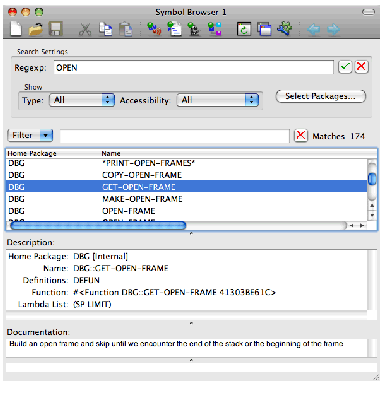Click the save floppy disk icon
Viewport: 384px width, 401px height.
(55, 29)
